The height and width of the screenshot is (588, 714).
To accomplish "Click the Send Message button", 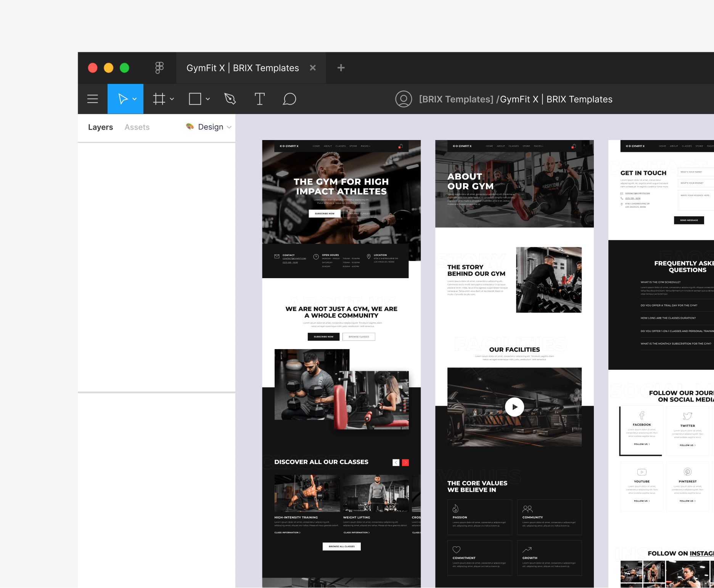I will (x=689, y=220).
